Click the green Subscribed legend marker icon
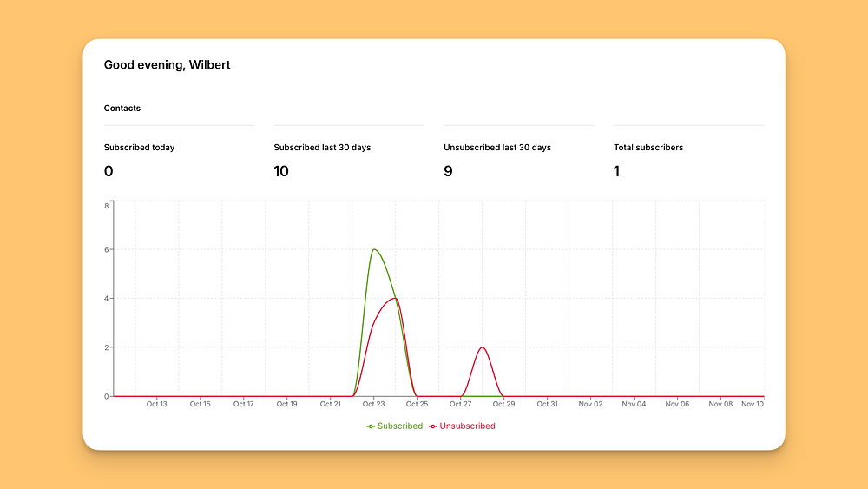Screen dimensions: 868x489 371,426
